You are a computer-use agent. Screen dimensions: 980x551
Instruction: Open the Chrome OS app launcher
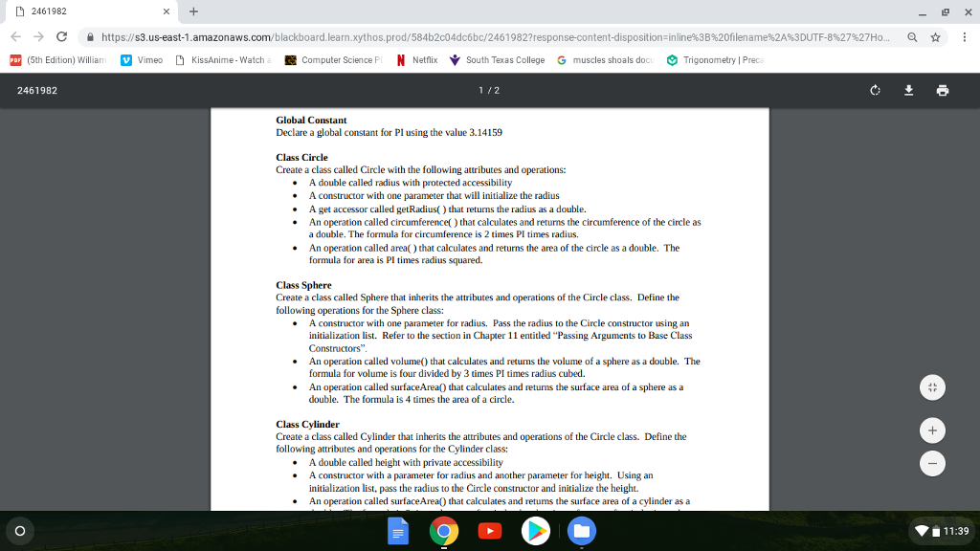coord(19,531)
